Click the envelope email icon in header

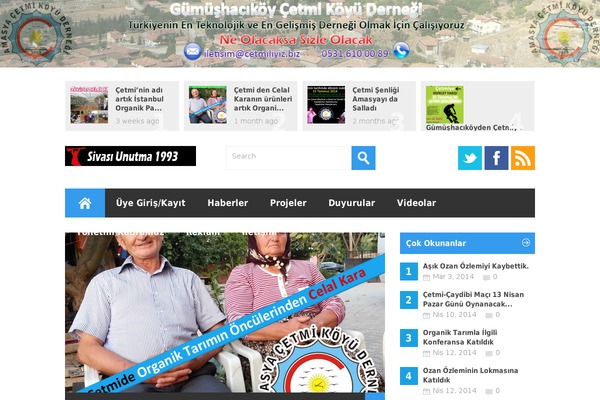point(192,52)
